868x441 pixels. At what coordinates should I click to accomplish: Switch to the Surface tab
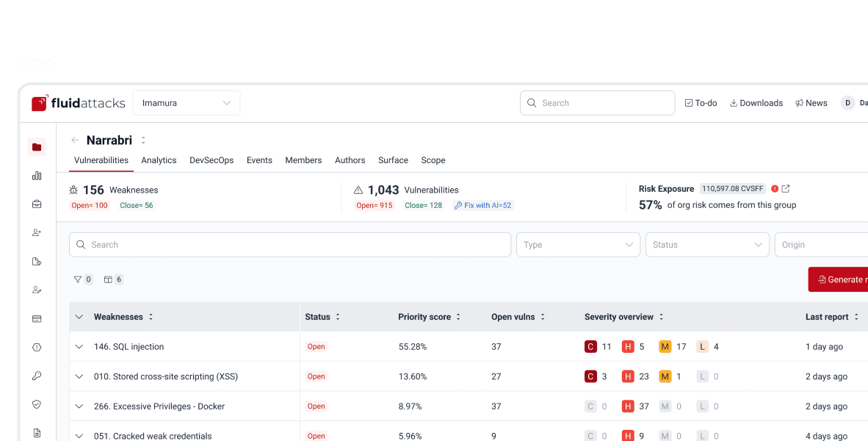(x=393, y=160)
